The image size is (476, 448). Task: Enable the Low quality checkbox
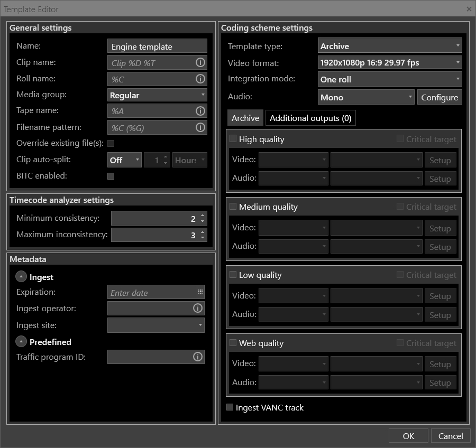233,275
